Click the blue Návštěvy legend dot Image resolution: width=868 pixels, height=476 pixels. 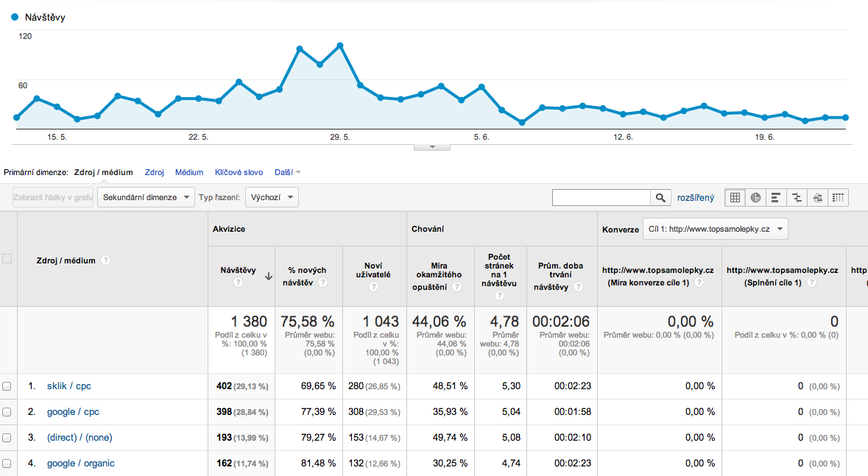tap(15, 17)
